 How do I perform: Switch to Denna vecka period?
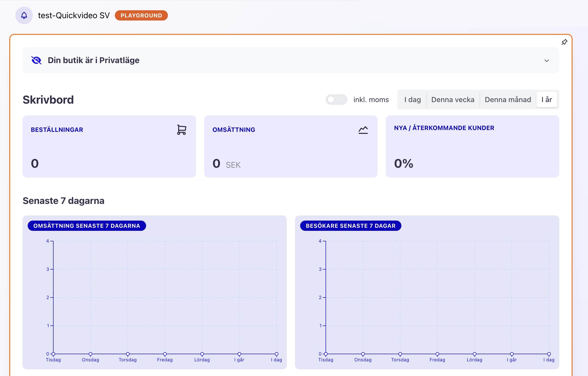click(453, 100)
